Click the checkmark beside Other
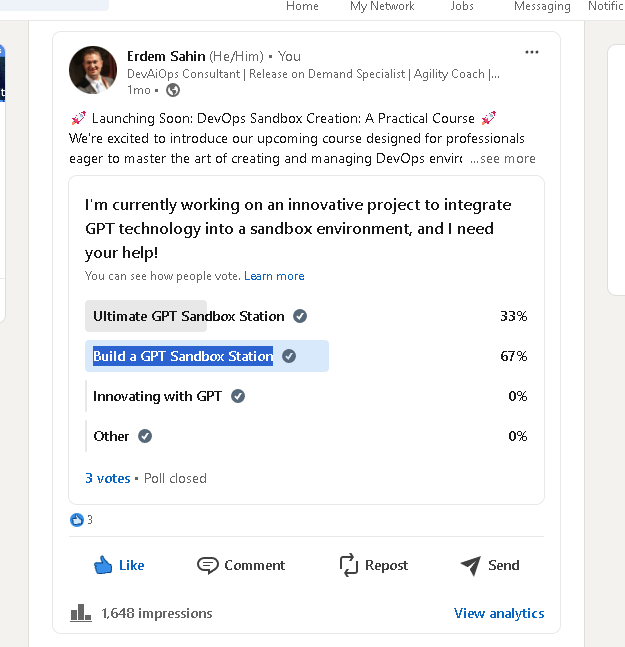This screenshot has height=647, width=625. (x=145, y=436)
